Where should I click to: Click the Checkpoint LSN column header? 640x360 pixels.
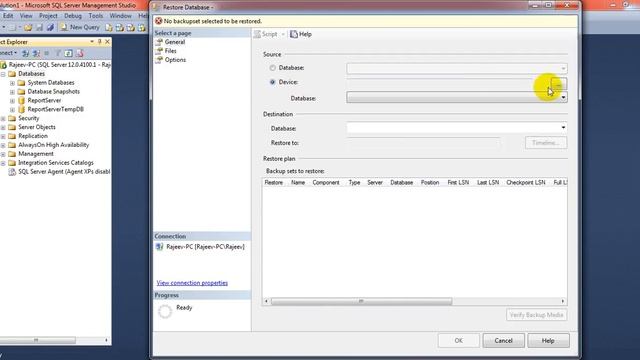click(x=526, y=182)
